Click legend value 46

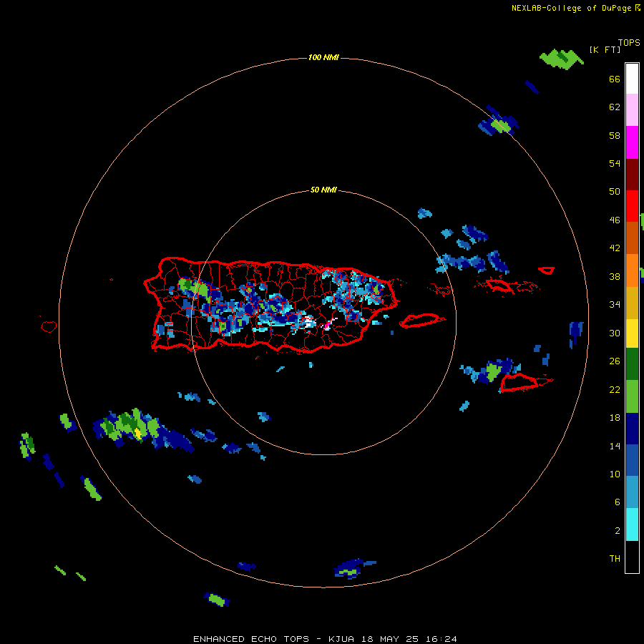pyautogui.click(x=615, y=220)
